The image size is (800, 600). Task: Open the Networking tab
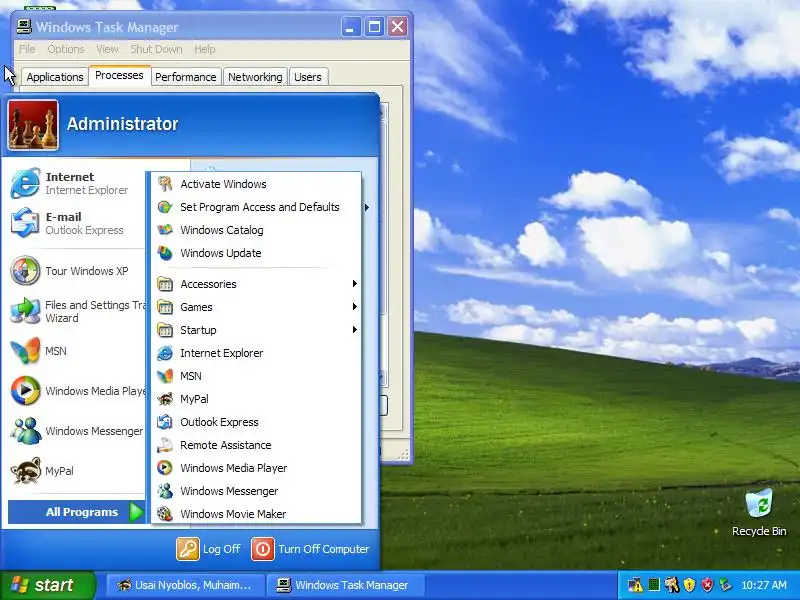(x=255, y=77)
